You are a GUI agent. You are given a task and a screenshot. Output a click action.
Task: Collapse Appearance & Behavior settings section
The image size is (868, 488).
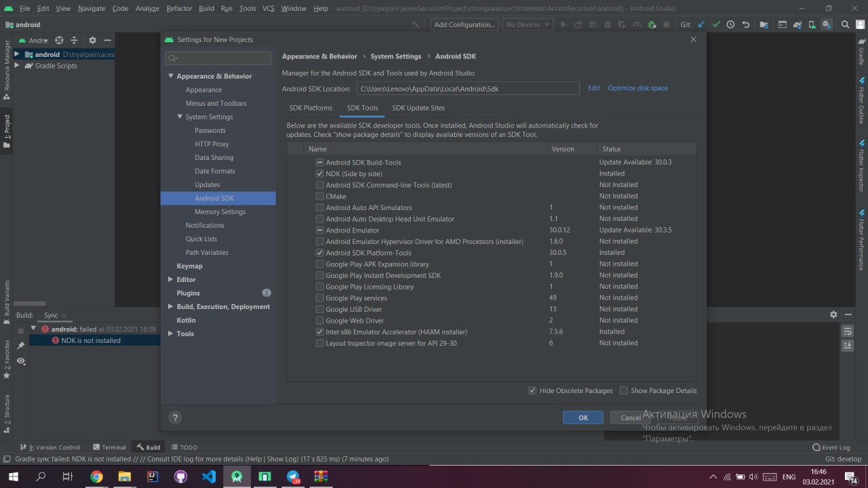click(171, 76)
